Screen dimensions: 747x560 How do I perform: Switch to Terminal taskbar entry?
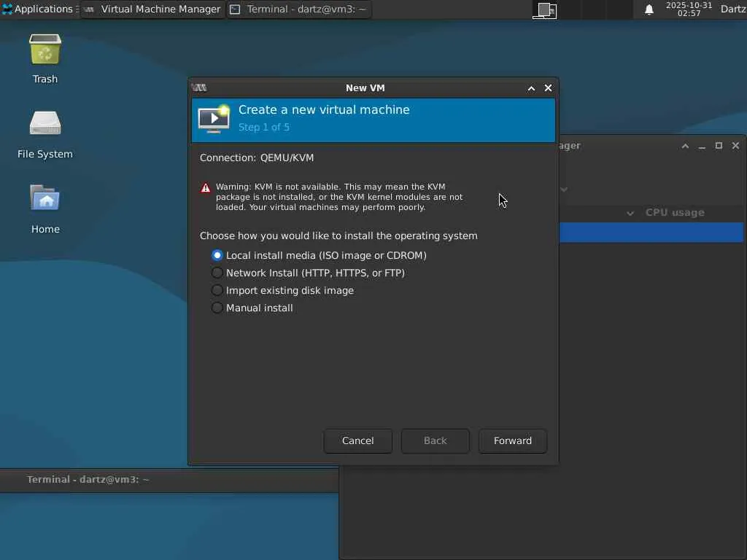coord(298,9)
